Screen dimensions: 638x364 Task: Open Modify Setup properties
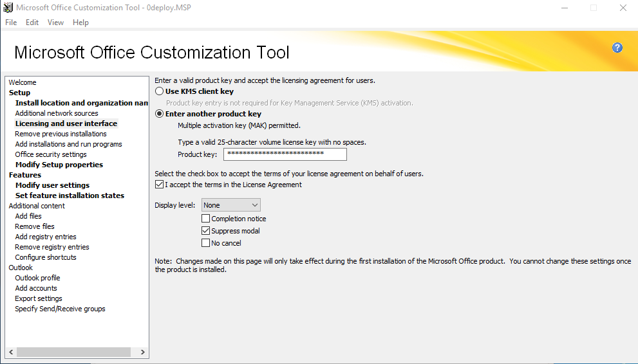tap(59, 165)
